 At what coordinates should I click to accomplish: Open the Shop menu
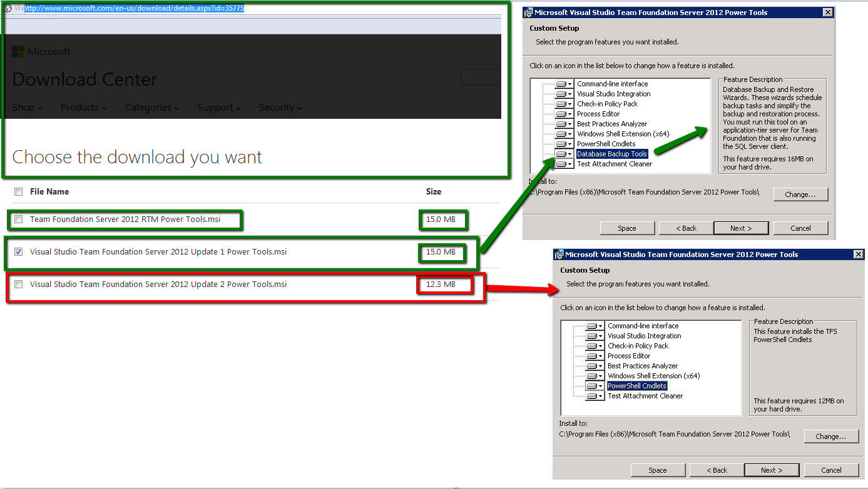coord(27,108)
